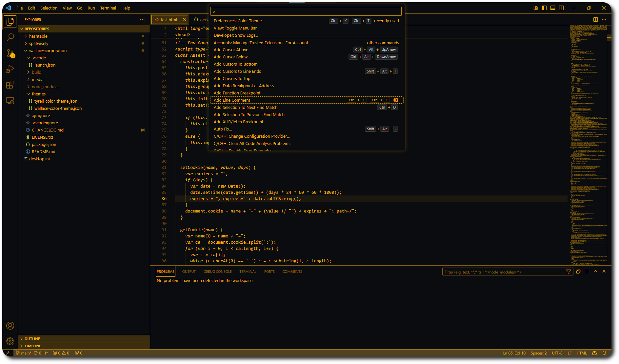Image resolution: width=619 pixels, height=364 pixels.
Task: Switch to the DEBUG CONSOLE tab
Action: click(x=217, y=272)
